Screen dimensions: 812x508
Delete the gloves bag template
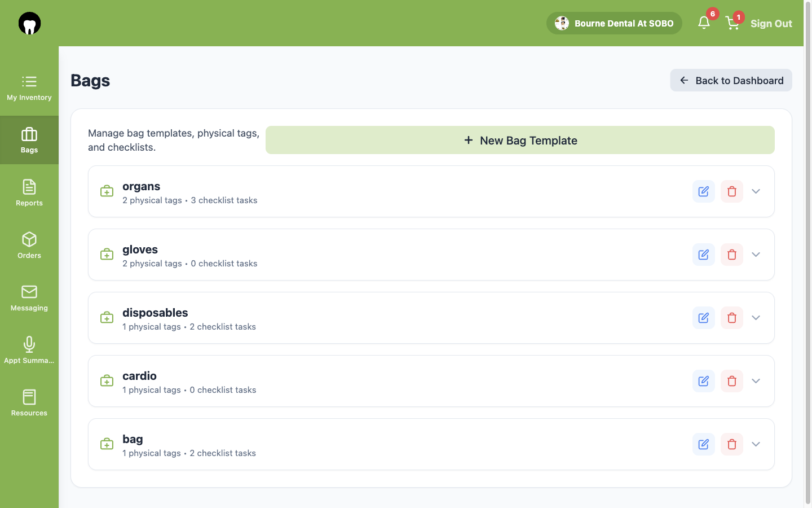[732, 255]
